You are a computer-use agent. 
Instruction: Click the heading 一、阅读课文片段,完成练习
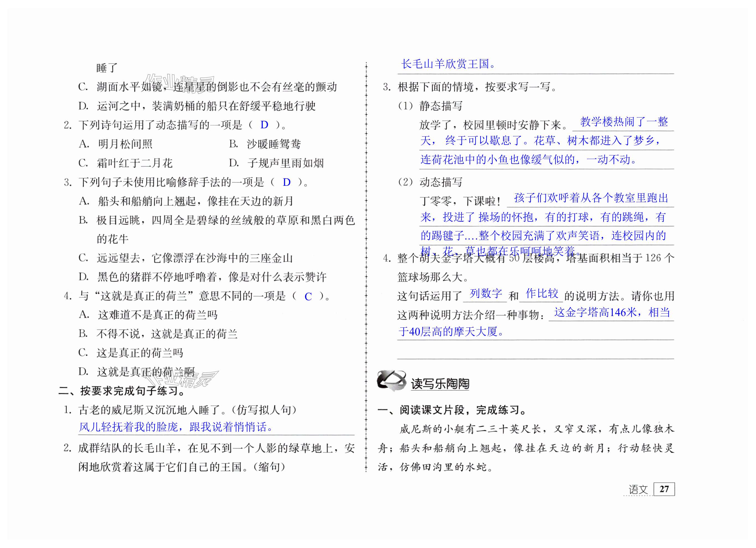coord(452,410)
